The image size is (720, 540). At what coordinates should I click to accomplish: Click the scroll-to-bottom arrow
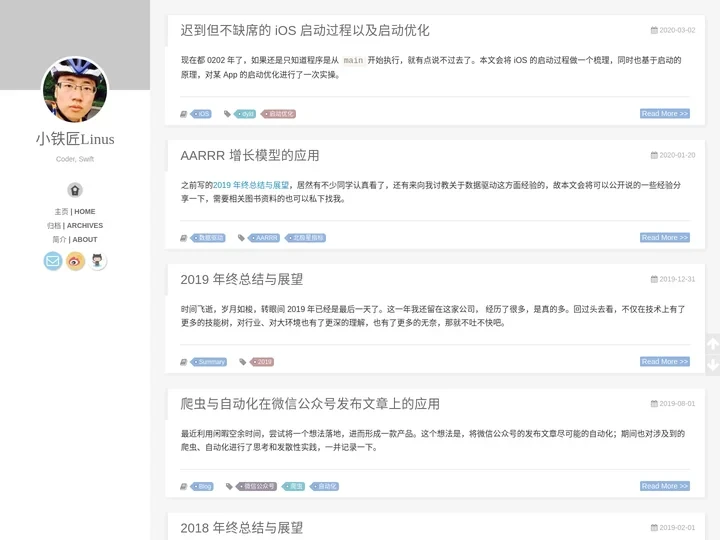713,365
